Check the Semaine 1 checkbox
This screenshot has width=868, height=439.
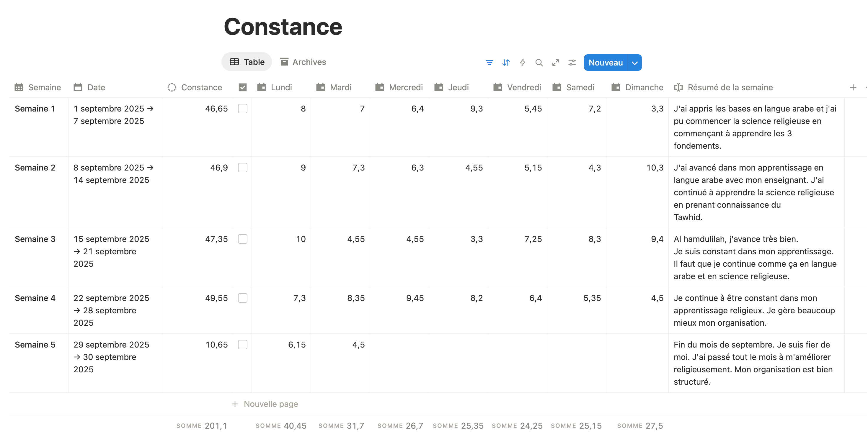click(x=243, y=109)
